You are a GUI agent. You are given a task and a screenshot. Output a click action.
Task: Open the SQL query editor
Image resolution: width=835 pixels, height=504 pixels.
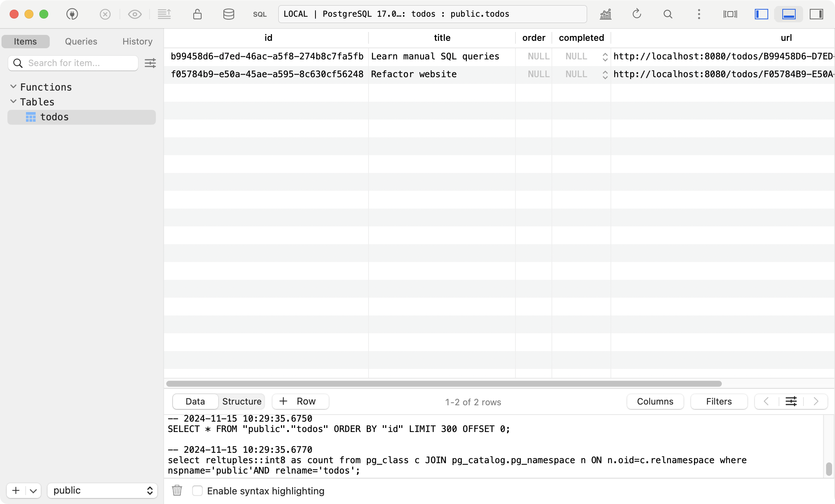pos(259,14)
